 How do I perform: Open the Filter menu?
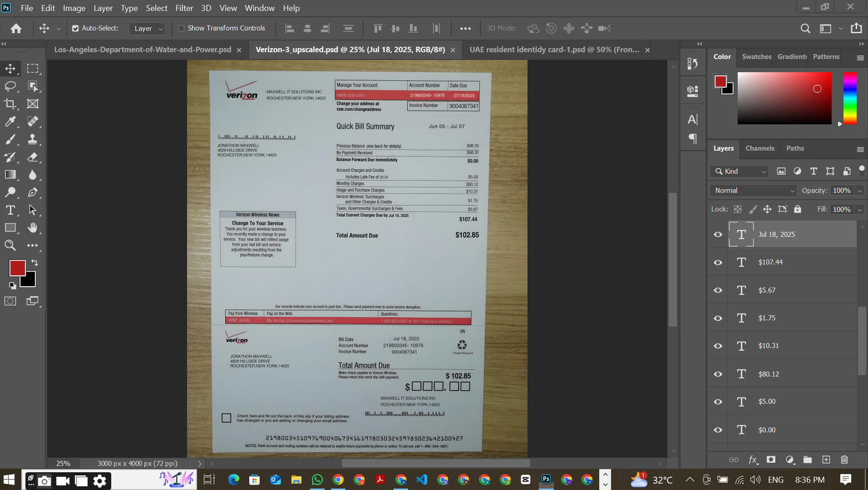pos(184,8)
